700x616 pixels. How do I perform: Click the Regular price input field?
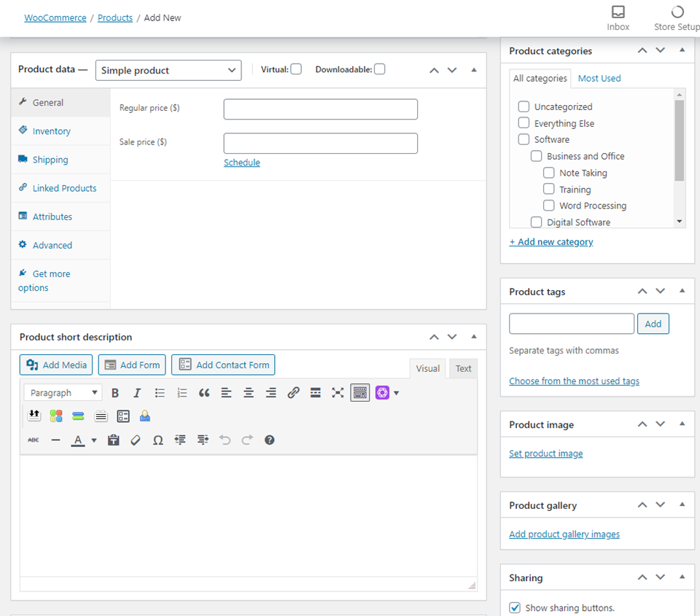pos(321,109)
